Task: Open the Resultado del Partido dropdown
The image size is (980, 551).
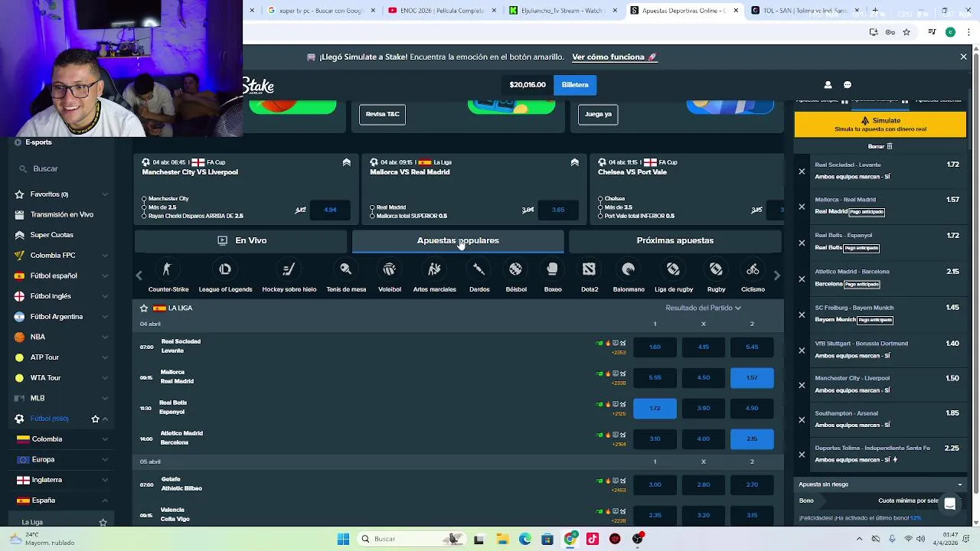Action: 703,308
